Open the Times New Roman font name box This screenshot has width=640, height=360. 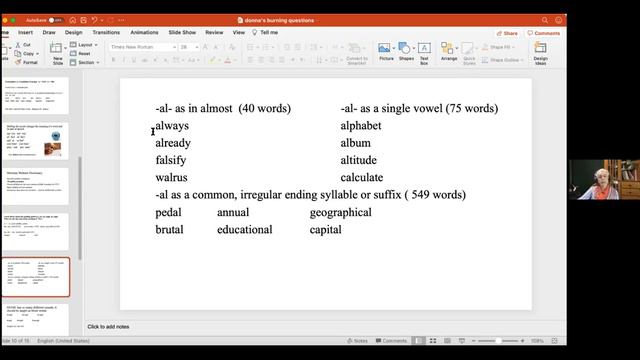[143, 47]
